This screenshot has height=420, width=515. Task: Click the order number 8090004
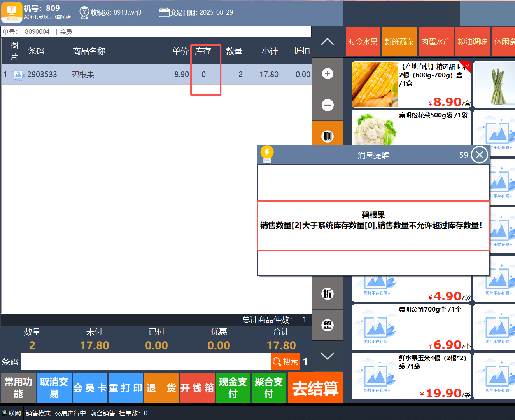click(37, 31)
